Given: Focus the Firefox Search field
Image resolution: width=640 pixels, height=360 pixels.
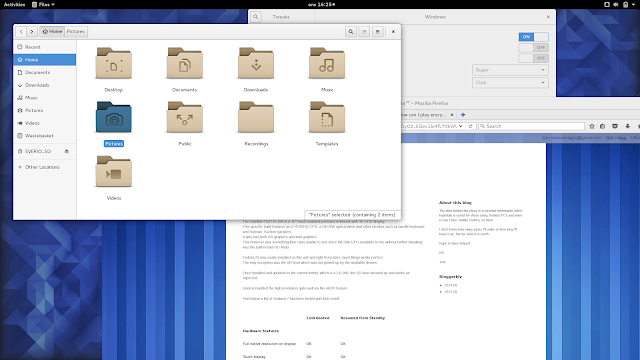Looking at the screenshot, I should point(531,126).
